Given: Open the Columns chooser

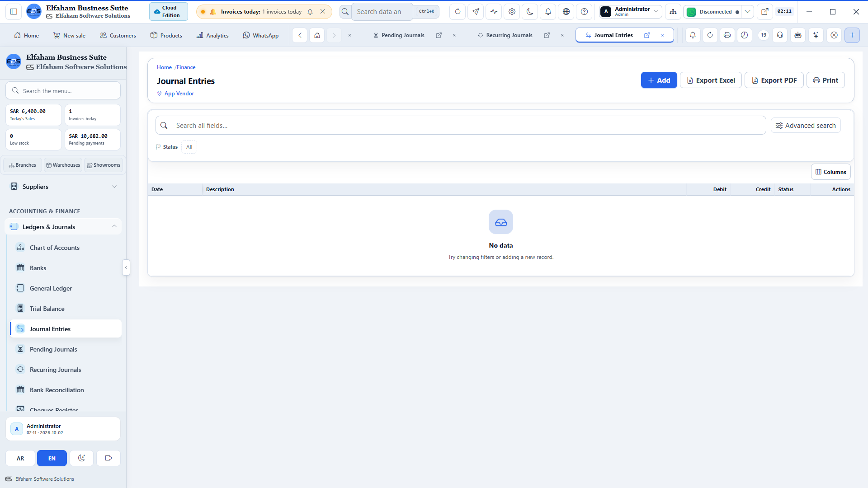Looking at the screenshot, I should point(830,172).
